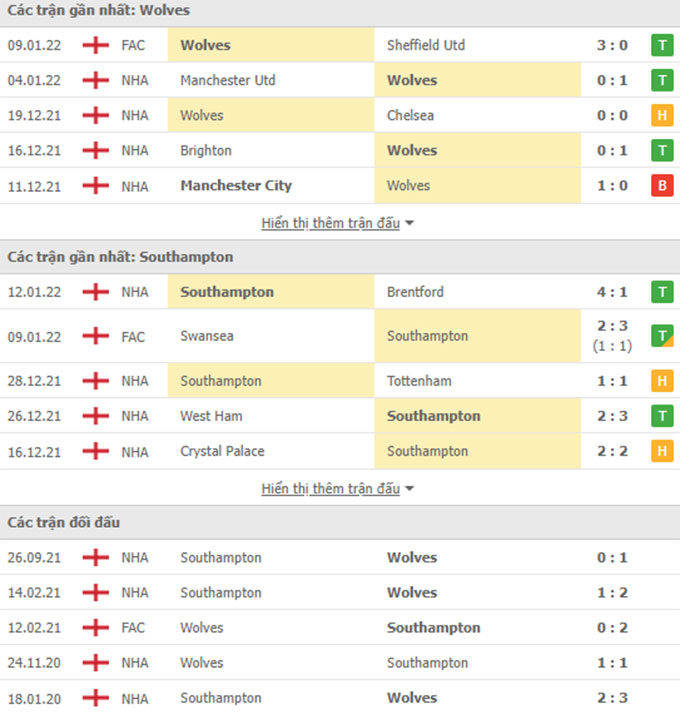Click bold Southampton in West Ham row
This screenshot has width=680, height=714.
pos(434,416)
